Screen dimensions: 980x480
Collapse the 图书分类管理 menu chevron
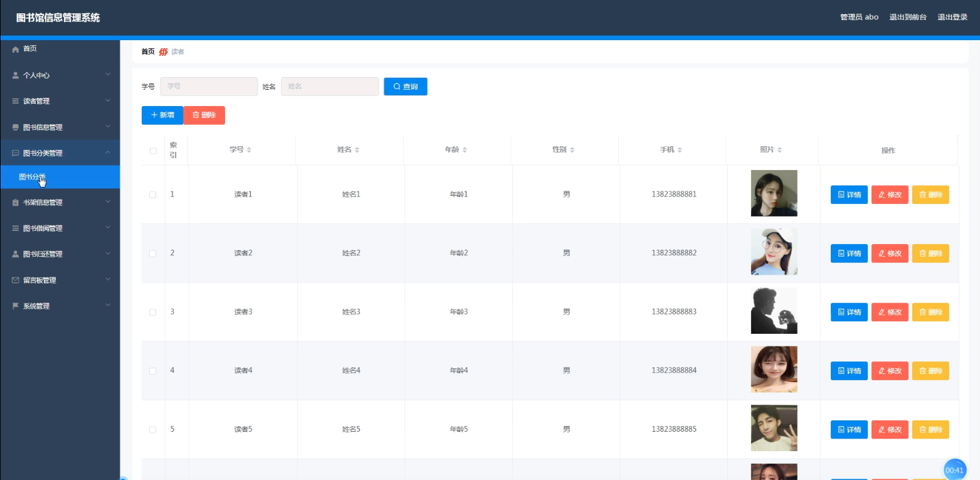[108, 152]
